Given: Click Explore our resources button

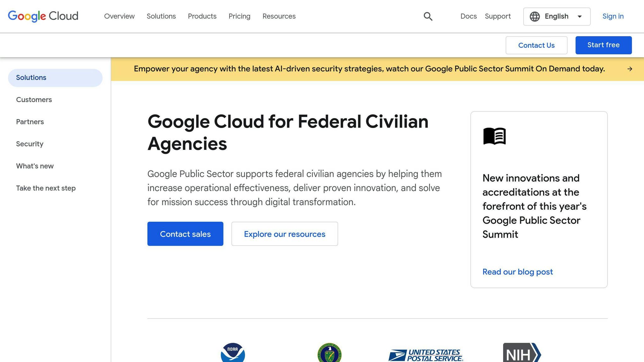Looking at the screenshot, I should pos(285,234).
